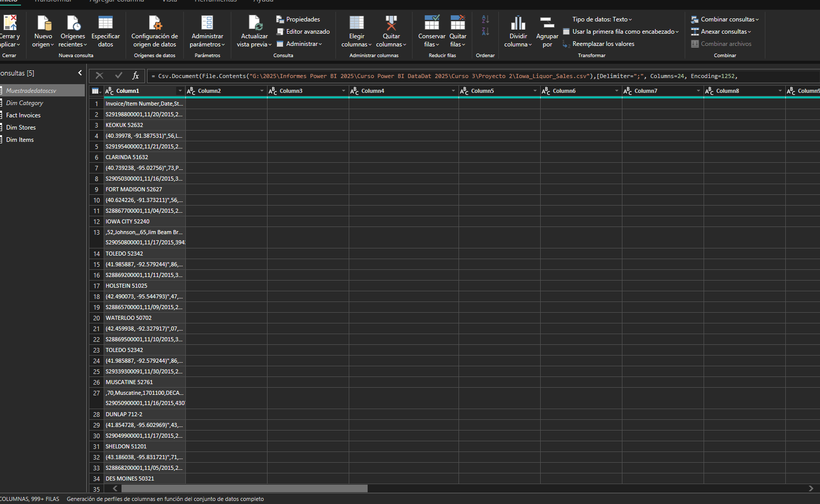Open Editor avanzado
Screen dimensions: 820x504
click(307, 32)
